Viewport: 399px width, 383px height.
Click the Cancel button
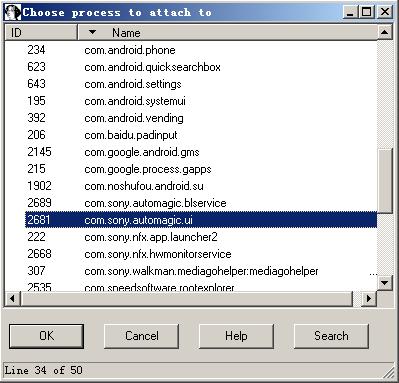(142, 336)
